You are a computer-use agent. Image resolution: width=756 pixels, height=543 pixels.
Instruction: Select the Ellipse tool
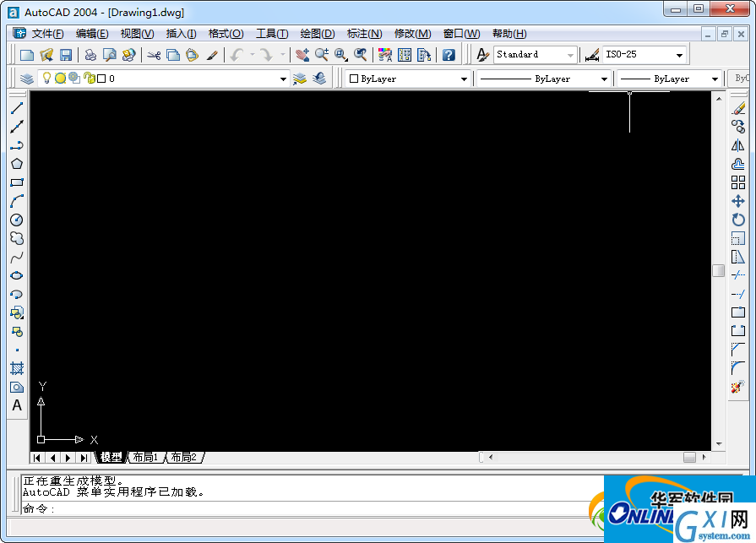point(17,275)
